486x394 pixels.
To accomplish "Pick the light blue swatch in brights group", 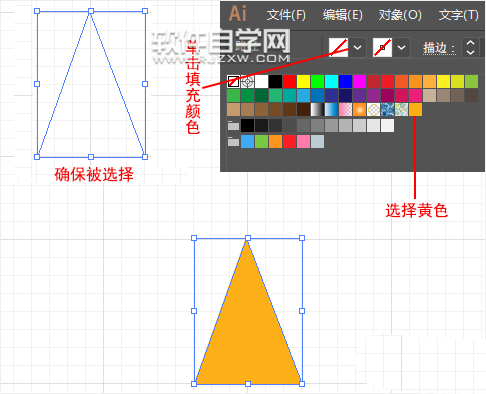I will 247,142.
